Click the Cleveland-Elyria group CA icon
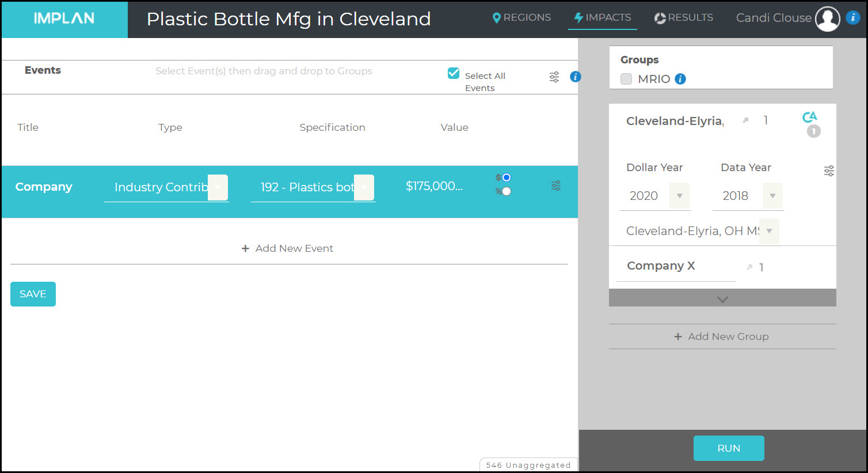This screenshot has width=868, height=473. click(809, 117)
